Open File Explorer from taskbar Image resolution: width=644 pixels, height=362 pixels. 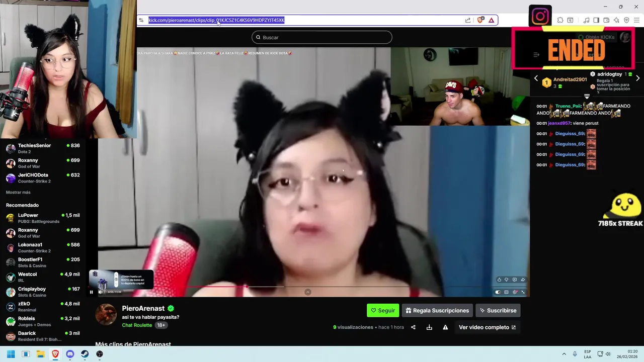coord(40,354)
